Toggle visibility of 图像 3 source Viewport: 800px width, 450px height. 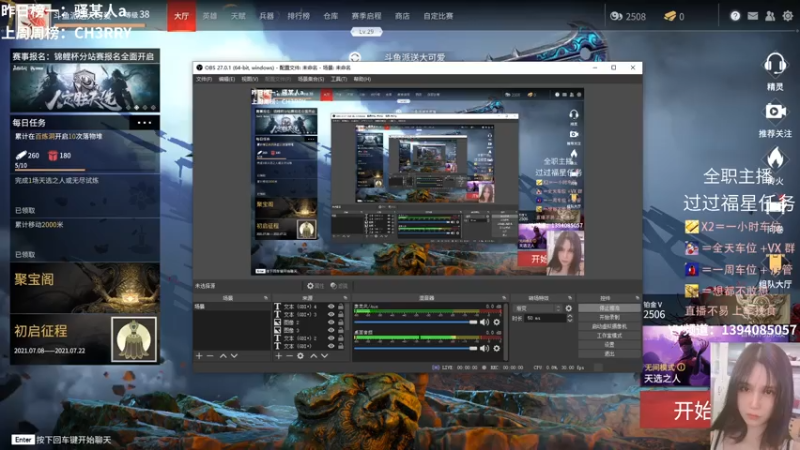coord(331,330)
